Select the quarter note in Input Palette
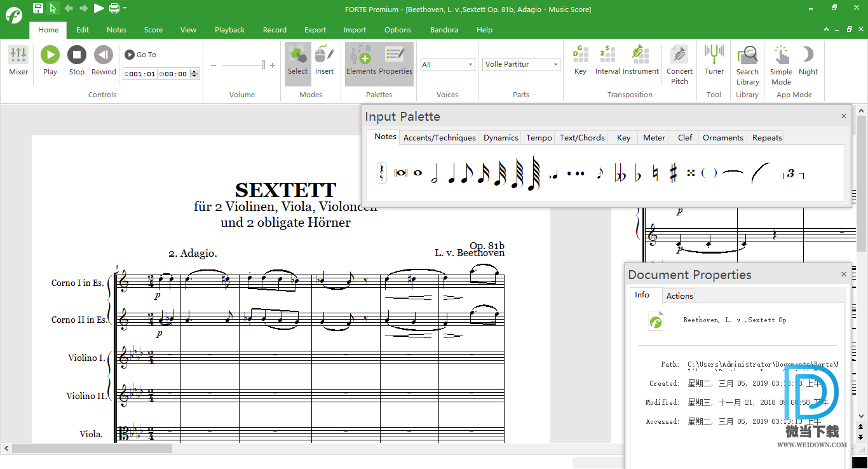Image resolution: width=868 pixels, height=469 pixels. pyautogui.click(x=451, y=173)
